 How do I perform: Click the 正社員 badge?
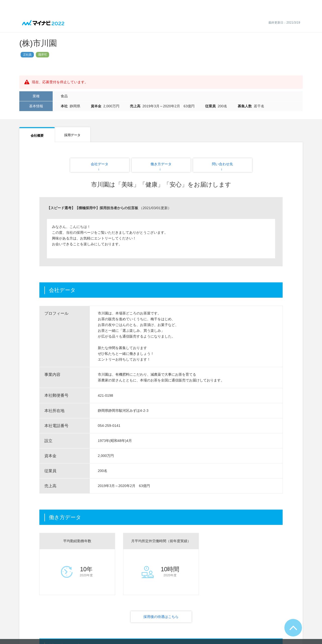tap(27, 55)
